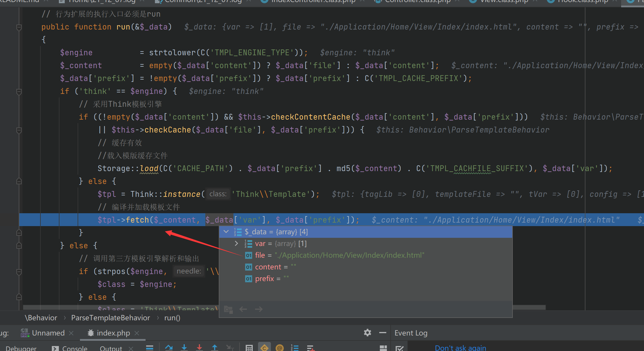Click the checkContentCache method name
Screen dimensions: 644x351
tap(311, 117)
